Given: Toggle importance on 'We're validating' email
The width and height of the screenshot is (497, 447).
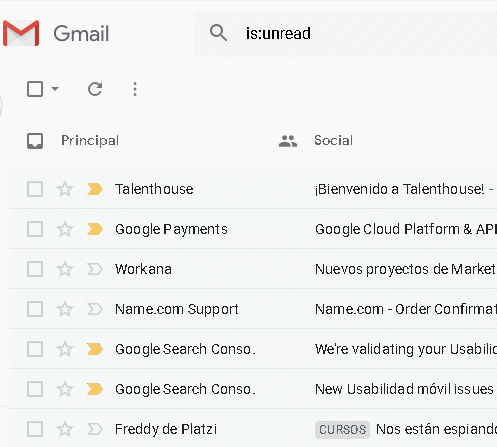Looking at the screenshot, I should 95,349.
